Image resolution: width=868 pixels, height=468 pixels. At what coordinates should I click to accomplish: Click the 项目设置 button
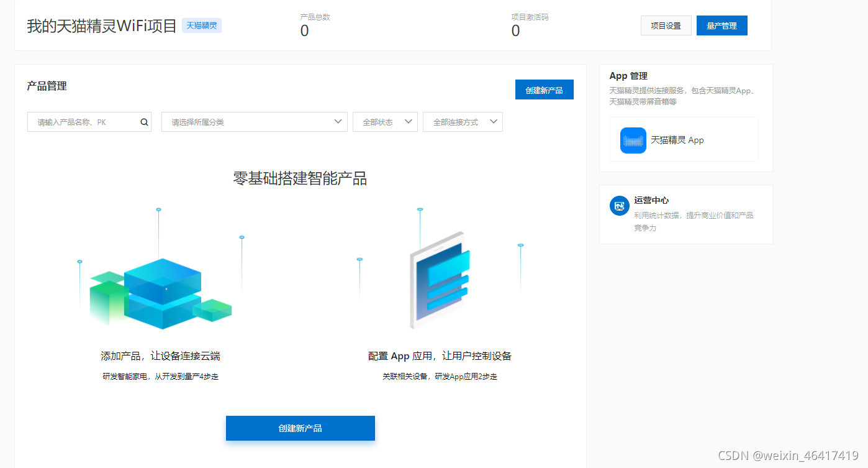(666, 25)
